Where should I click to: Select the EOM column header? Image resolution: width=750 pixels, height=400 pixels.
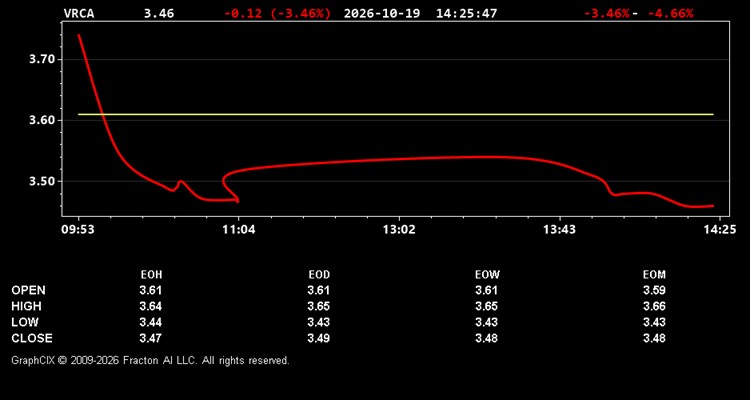[x=654, y=275]
